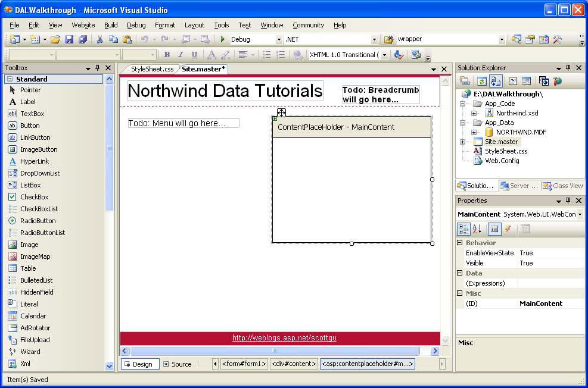588x388 pixels.
Task: Click the Copy Web Site icon in Solution Explorer
Action: coord(543,81)
